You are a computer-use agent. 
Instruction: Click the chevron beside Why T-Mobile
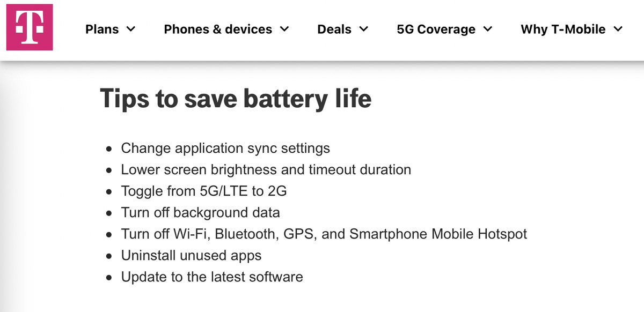(618, 29)
